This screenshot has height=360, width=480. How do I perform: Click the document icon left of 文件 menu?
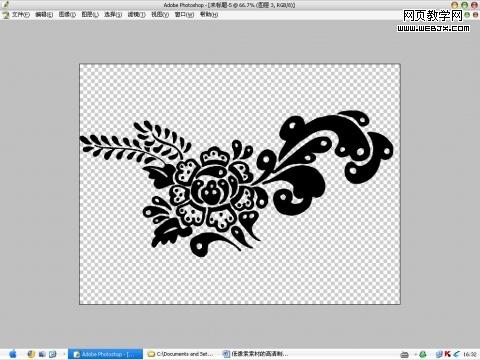5,15
